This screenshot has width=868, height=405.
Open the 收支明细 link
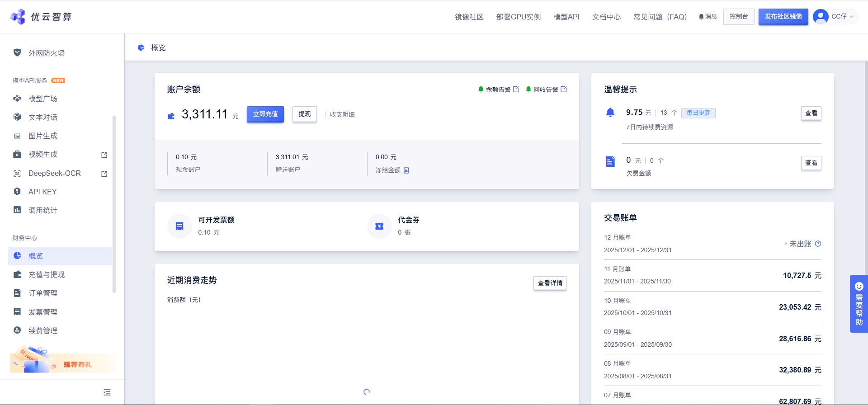tap(342, 114)
